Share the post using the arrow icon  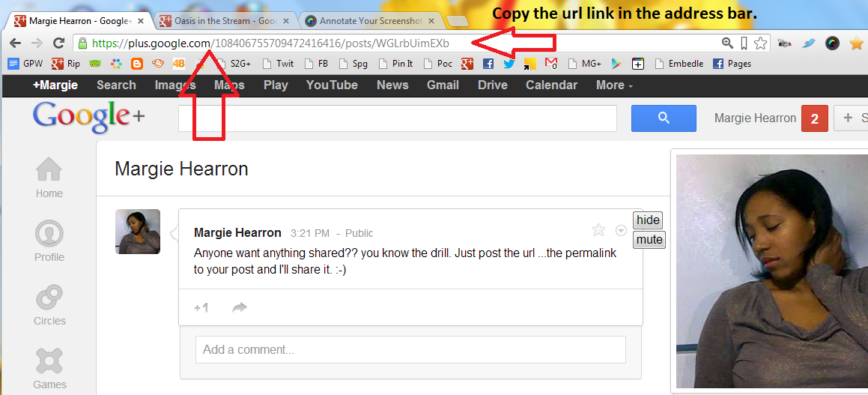(240, 307)
